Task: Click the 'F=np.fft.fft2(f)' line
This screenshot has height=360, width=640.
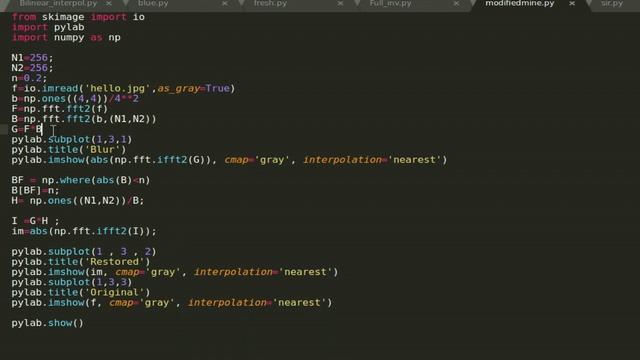Action: point(60,109)
